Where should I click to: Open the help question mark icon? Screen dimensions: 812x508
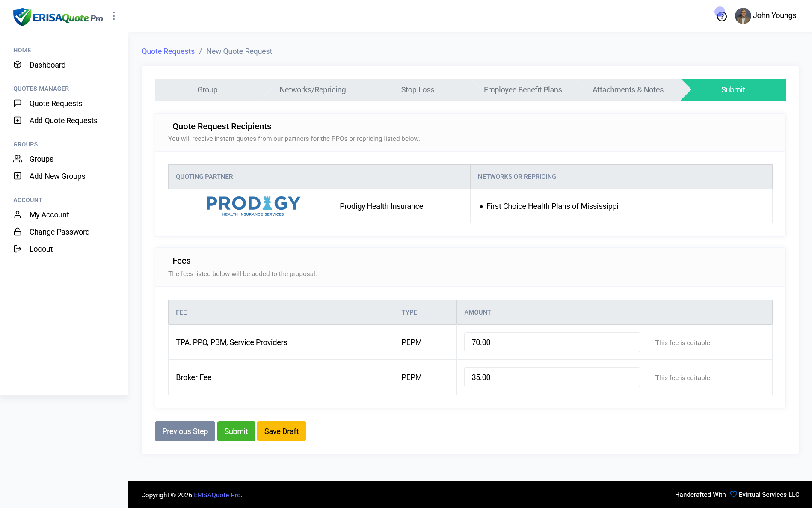click(722, 16)
